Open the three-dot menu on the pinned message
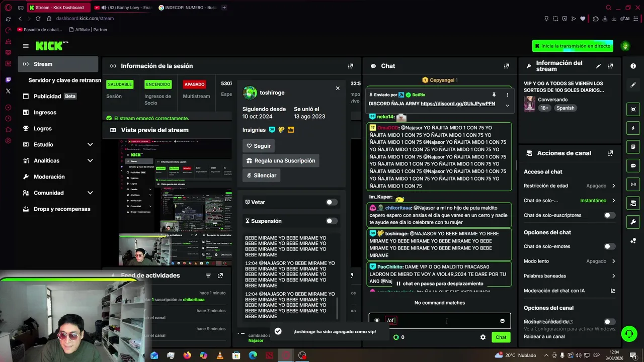The height and width of the screenshot is (362, 644). (507, 95)
